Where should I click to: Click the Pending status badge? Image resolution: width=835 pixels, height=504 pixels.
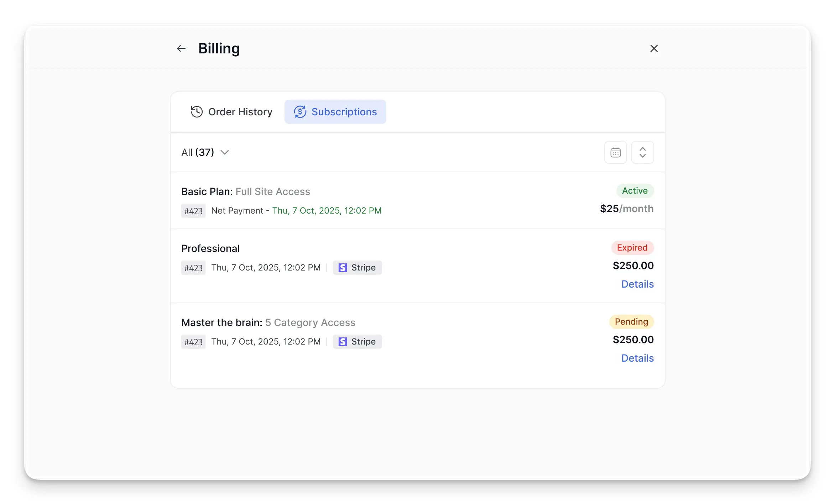[631, 322]
